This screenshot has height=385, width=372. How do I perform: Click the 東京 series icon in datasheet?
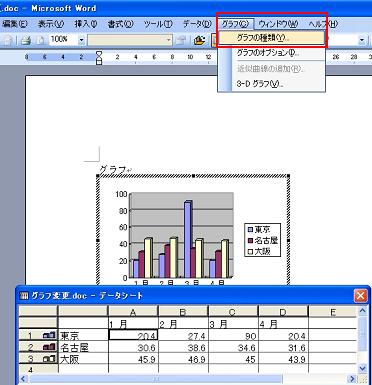[49, 336]
